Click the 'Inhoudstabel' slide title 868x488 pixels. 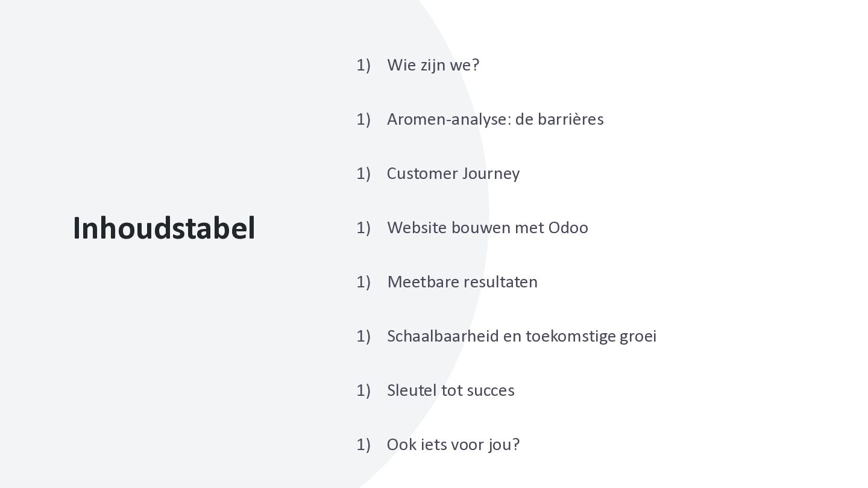coord(164,228)
